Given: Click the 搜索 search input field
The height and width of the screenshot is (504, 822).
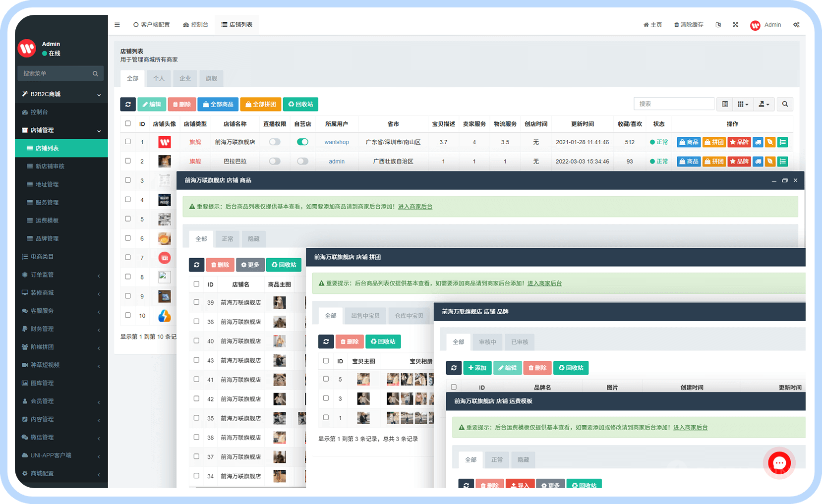Looking at the screenshot, I should point(673,104).
